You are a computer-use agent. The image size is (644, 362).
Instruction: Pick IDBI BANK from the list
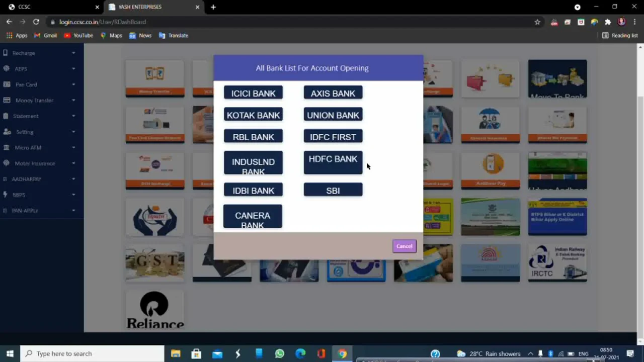coord(253,190)
